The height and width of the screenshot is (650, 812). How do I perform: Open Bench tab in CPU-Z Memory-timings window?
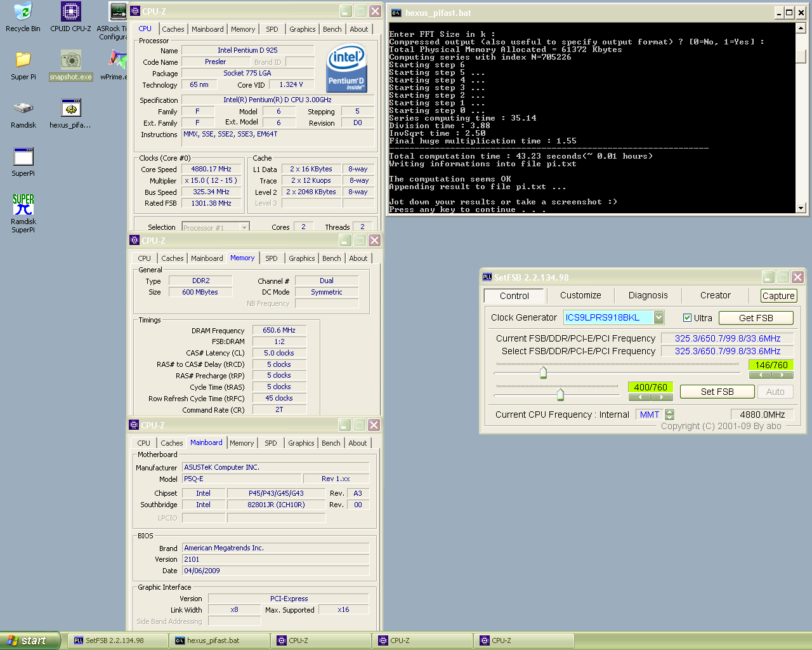[x=331, y=258]
